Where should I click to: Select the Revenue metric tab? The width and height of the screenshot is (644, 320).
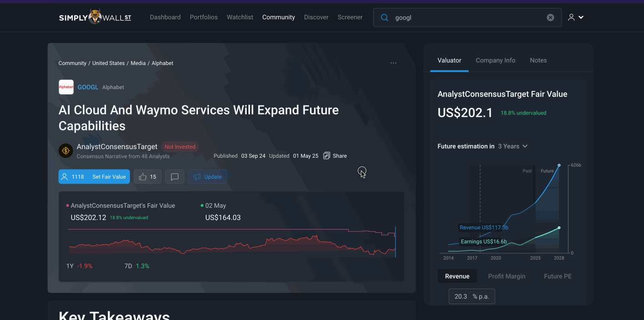click(457, 276)
